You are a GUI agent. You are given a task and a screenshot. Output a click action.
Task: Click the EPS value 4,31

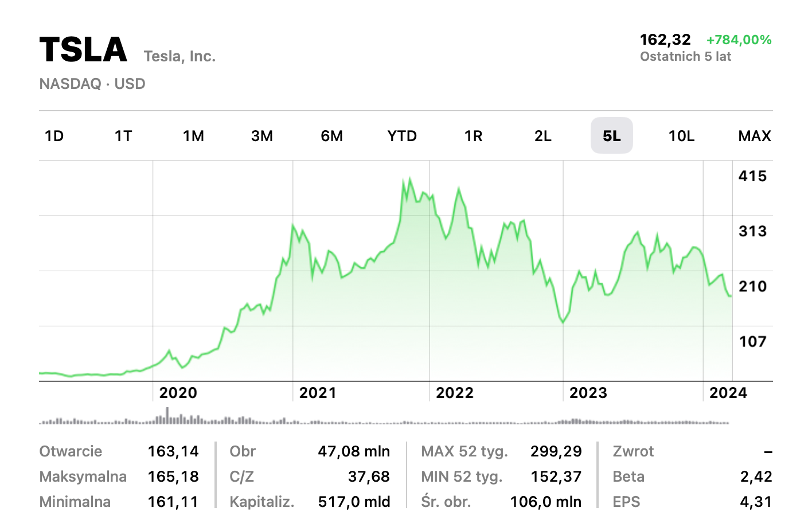(756, 502)
